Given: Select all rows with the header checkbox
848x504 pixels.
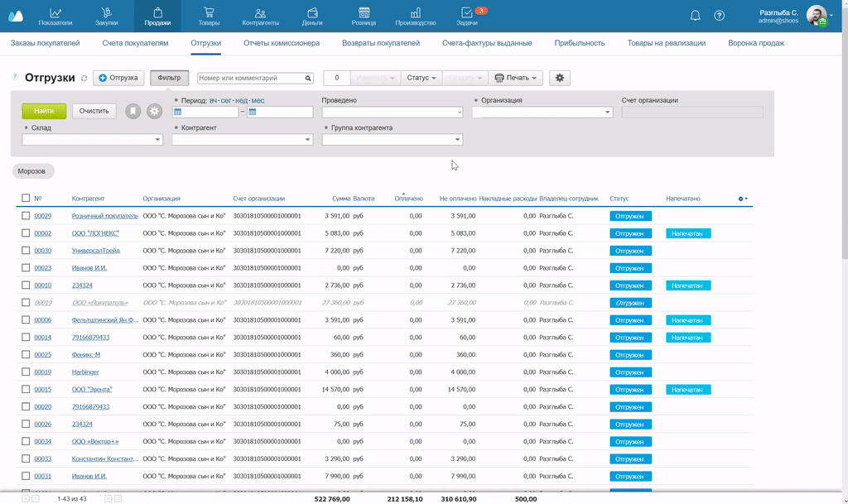Looking at the screenshot, I should point(26,199).
